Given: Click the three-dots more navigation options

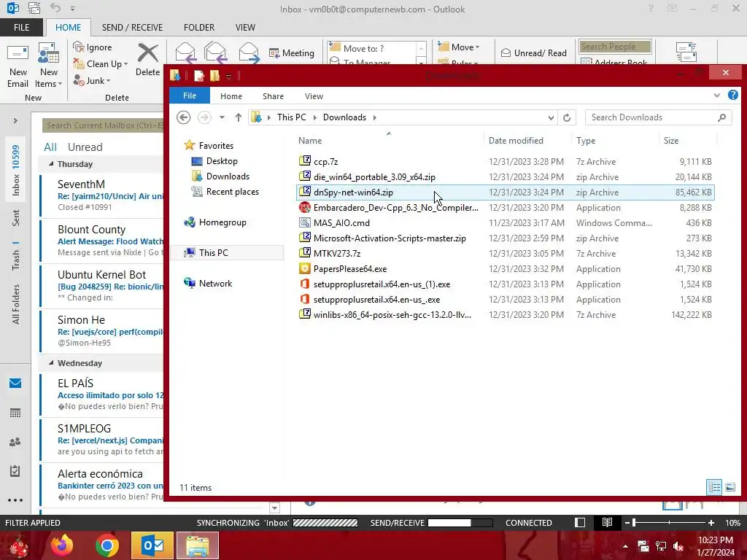Looking at the screenshot, I should click(x=15, y=500).
